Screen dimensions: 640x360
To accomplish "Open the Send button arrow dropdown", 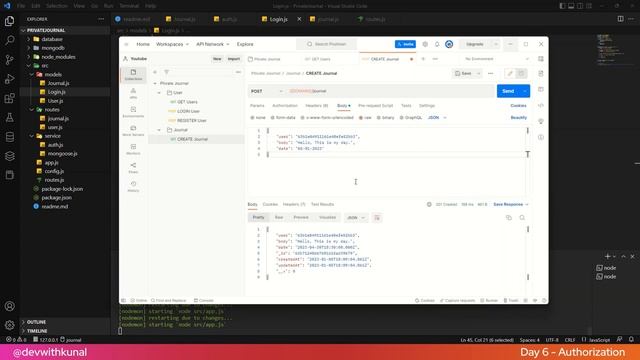I will click(x=525, y=91).
